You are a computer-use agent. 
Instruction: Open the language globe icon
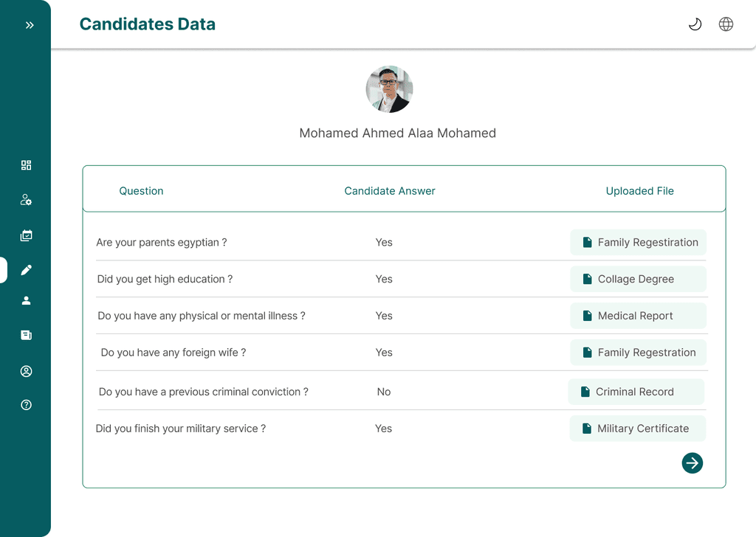726,24
